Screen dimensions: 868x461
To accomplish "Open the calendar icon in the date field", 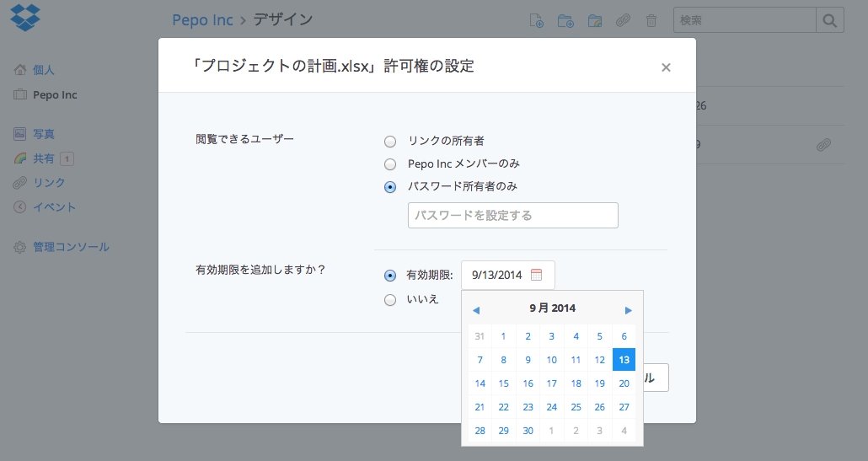I will [x=537, y=275].
